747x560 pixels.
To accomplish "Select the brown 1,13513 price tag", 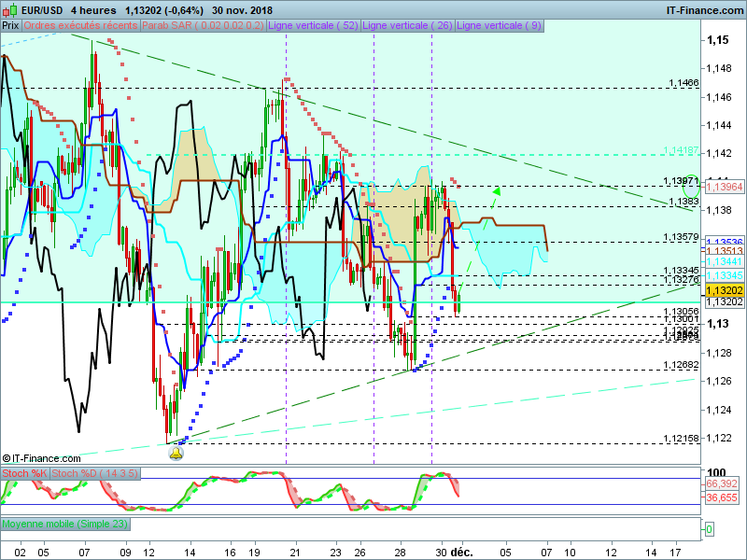I will coord(723,251).
